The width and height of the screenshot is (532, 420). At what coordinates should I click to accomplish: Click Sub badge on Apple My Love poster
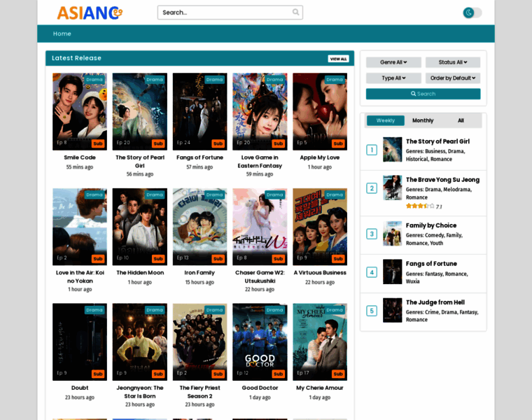338,143
